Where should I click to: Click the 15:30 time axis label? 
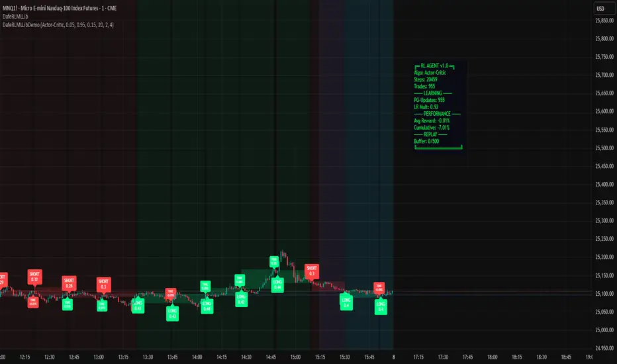pyautogui.click(x=345, y=357)
